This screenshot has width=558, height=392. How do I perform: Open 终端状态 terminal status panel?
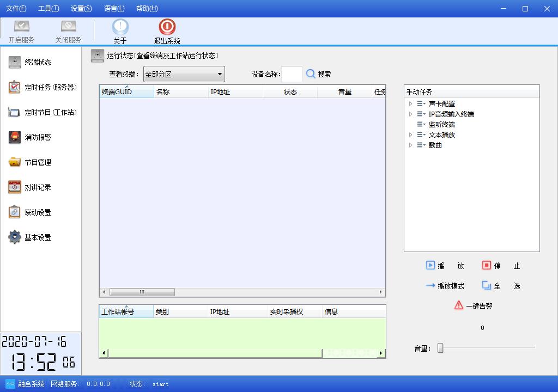[x=35, y=62]
